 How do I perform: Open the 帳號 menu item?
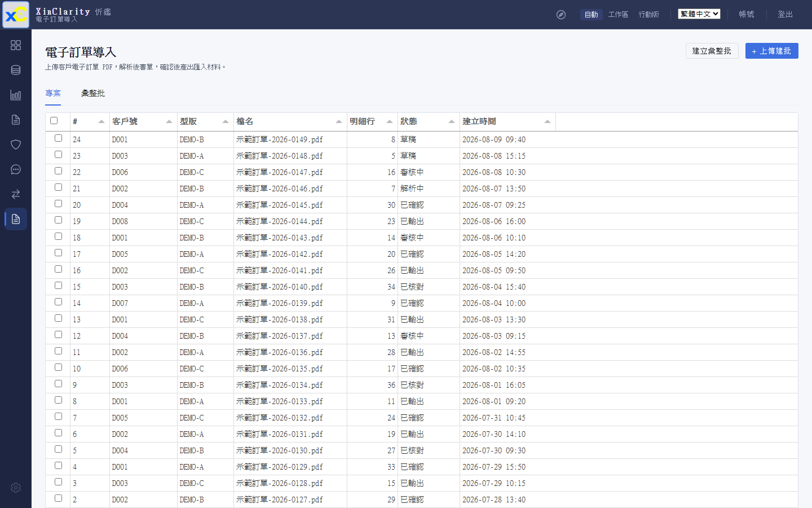[747, 15]
